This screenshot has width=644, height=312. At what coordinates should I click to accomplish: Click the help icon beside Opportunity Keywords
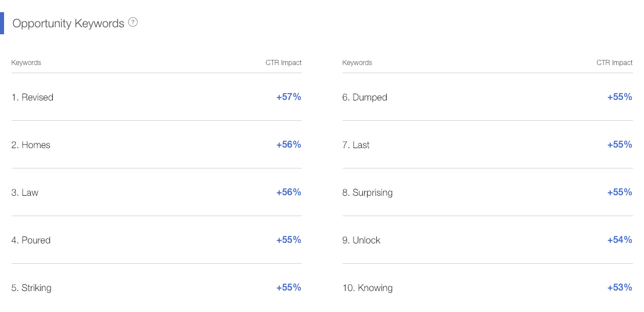[132, 23]
